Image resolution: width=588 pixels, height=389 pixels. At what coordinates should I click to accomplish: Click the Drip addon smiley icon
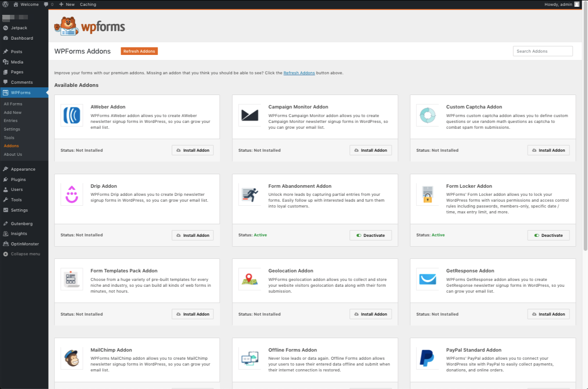click(x=72, y=194)
